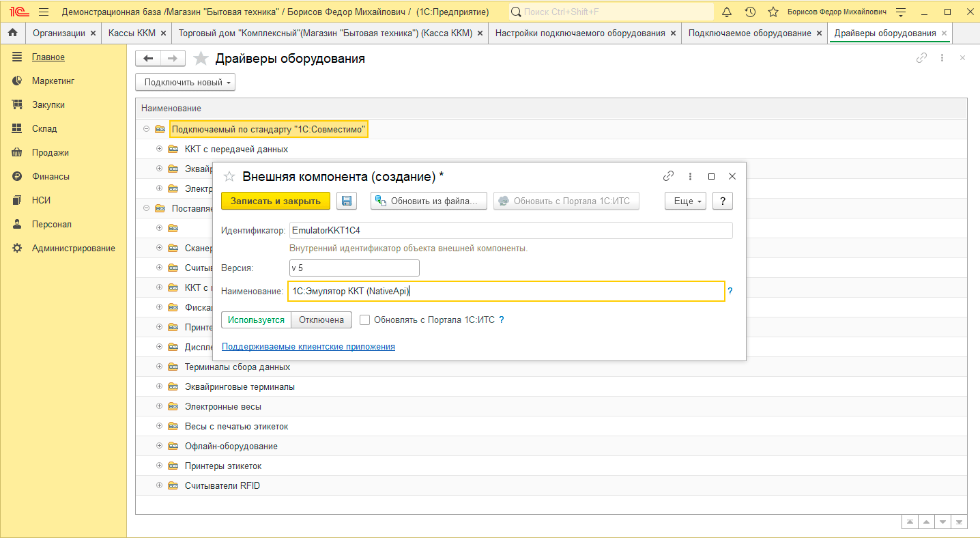The width and height of the screenshot is (980, 538).
Task: Open the 'Еще' dropdown menu
Action: coord(684,201)
